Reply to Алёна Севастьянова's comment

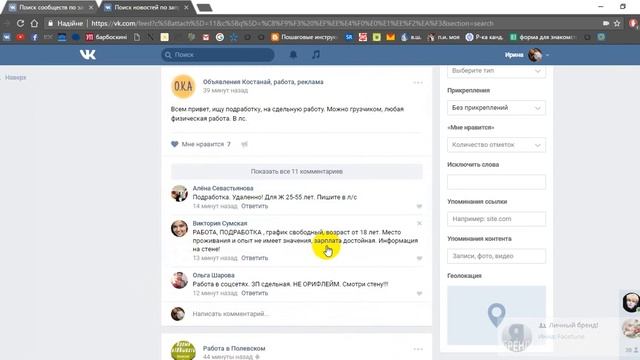coord(254,206)
